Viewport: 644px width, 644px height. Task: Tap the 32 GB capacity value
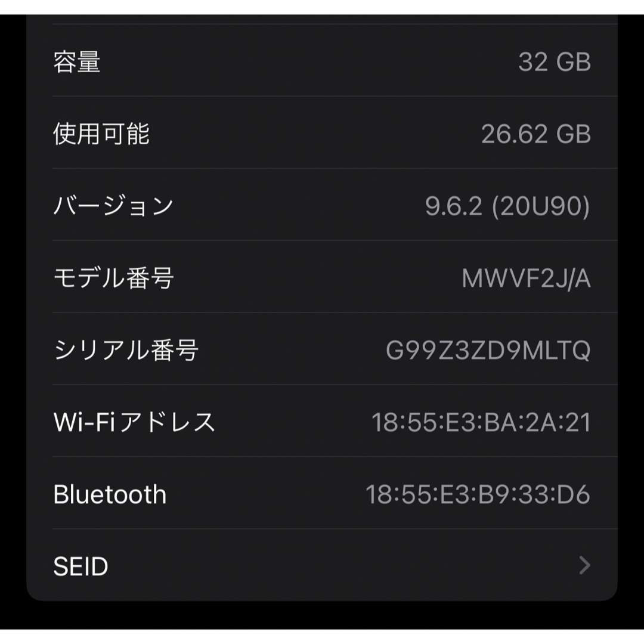pos(555,62)
